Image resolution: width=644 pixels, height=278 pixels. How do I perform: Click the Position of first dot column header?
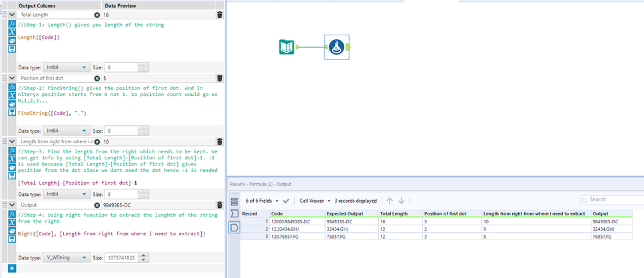[452, 214]
